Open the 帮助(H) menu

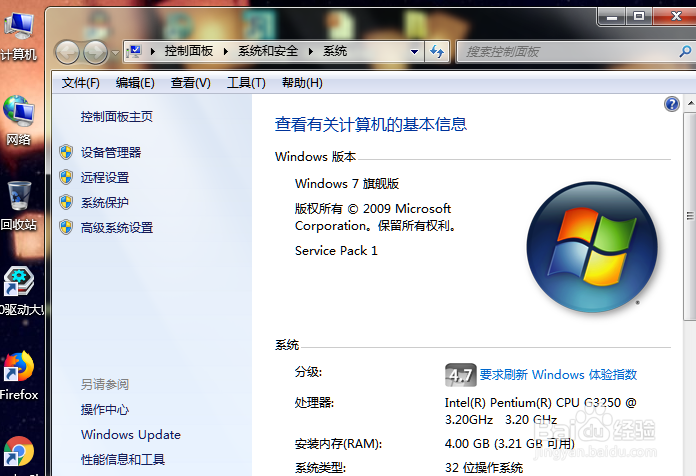click(x=302, y=83)
